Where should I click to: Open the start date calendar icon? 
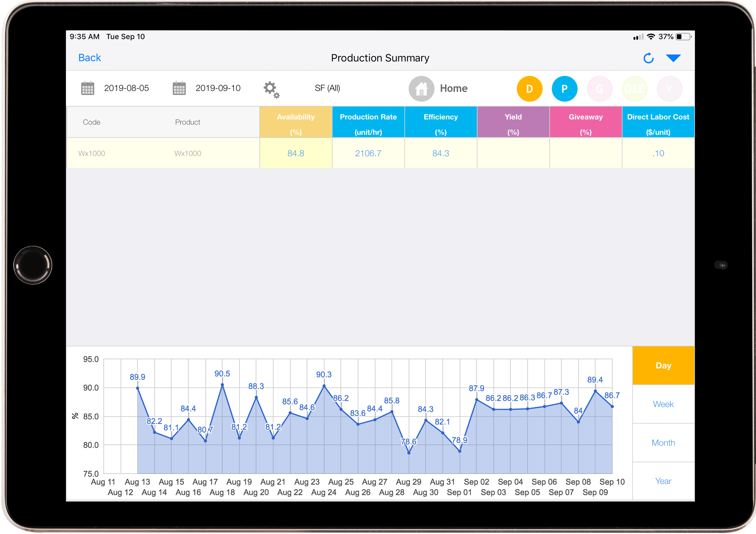click(88, 88)
